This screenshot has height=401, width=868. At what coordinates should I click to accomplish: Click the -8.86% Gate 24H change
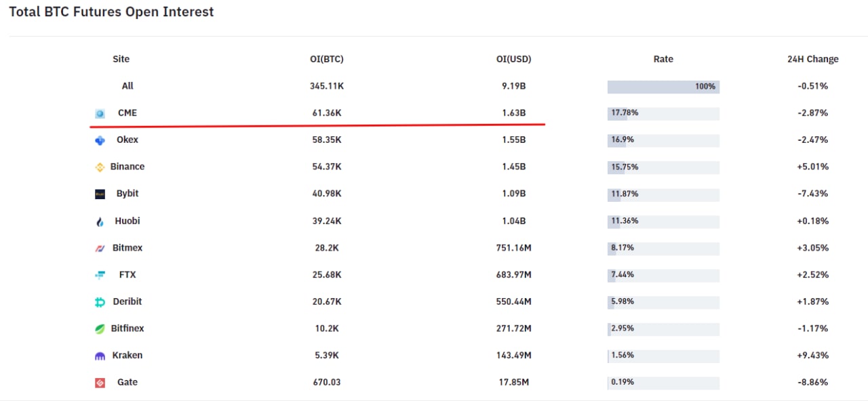[812, 382]
